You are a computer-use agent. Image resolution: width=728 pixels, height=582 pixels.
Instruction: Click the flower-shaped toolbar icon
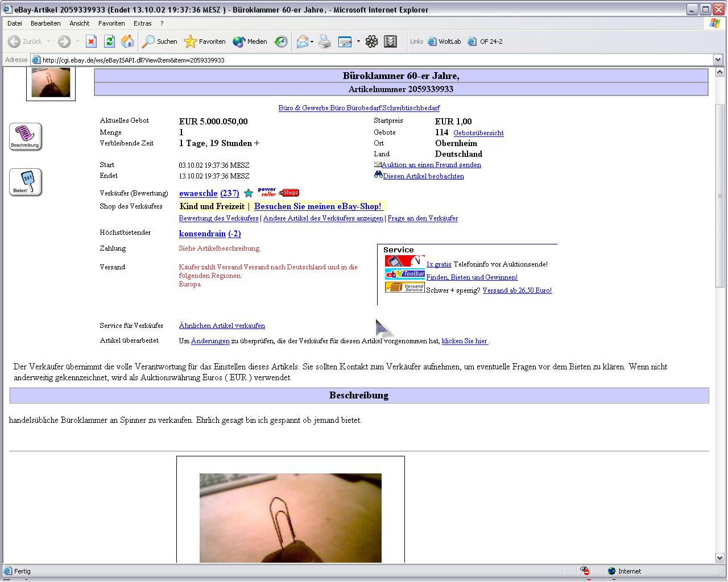pyautogui.click(x=371, y=41)
